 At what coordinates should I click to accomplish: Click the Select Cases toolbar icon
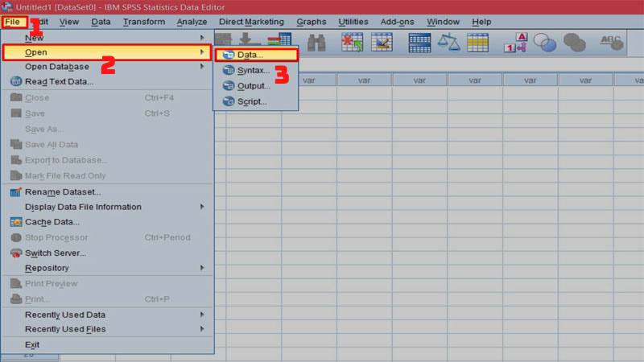point(477,43)
